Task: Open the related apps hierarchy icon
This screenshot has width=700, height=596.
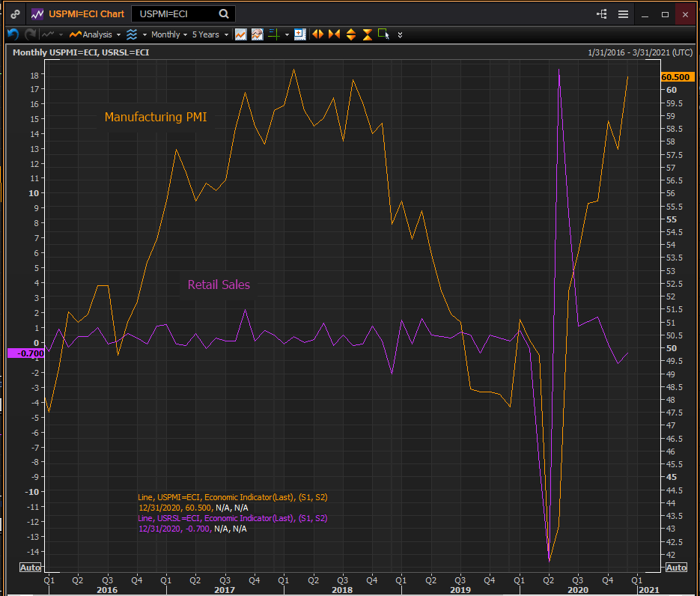Action: click(601, 13)
